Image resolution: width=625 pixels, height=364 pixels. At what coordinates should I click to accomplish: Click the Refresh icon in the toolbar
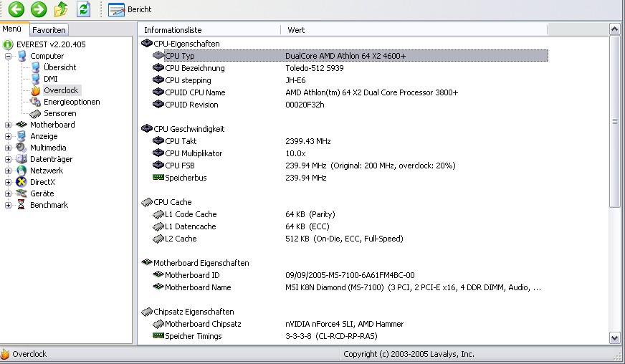[x=83, y=9]
